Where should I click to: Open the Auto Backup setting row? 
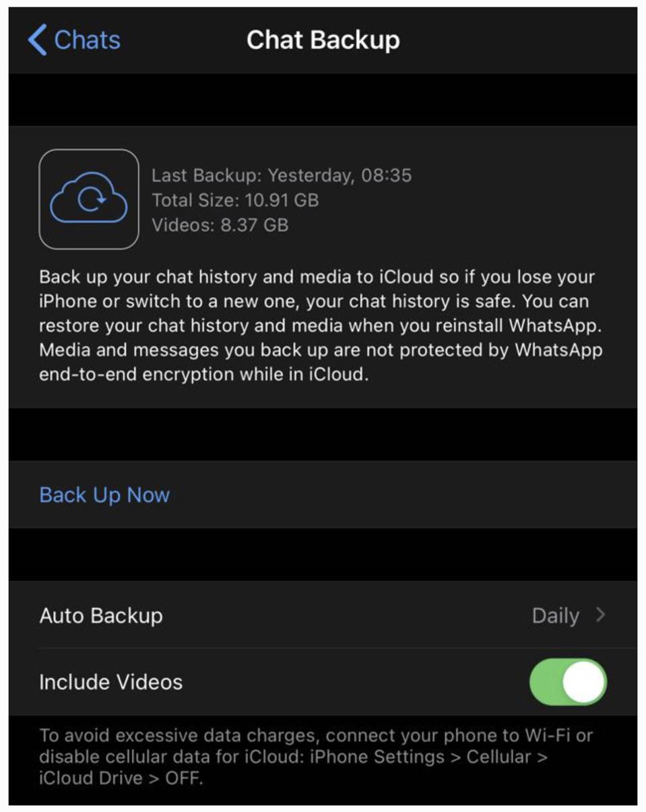click(101, 615)
